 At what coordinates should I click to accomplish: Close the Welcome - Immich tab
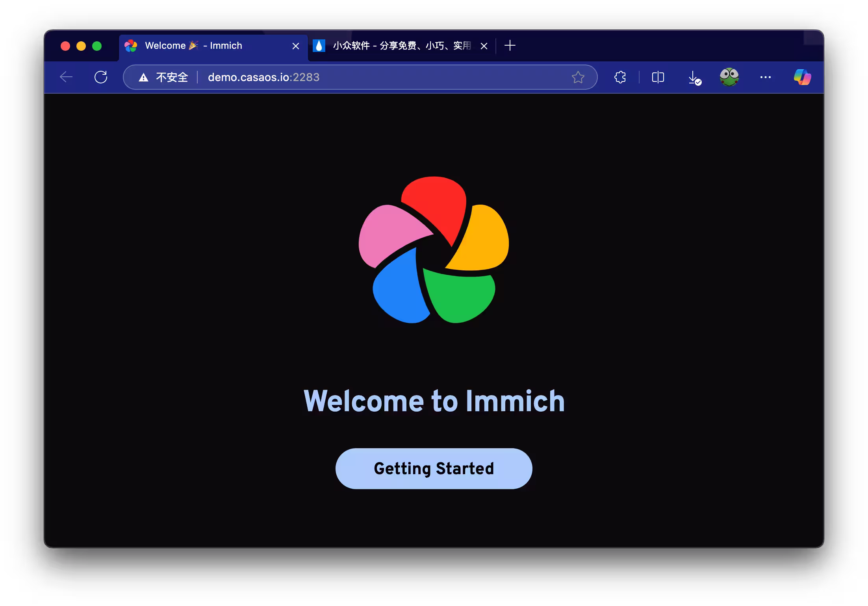pyautogui.click(x=296, y=46)
